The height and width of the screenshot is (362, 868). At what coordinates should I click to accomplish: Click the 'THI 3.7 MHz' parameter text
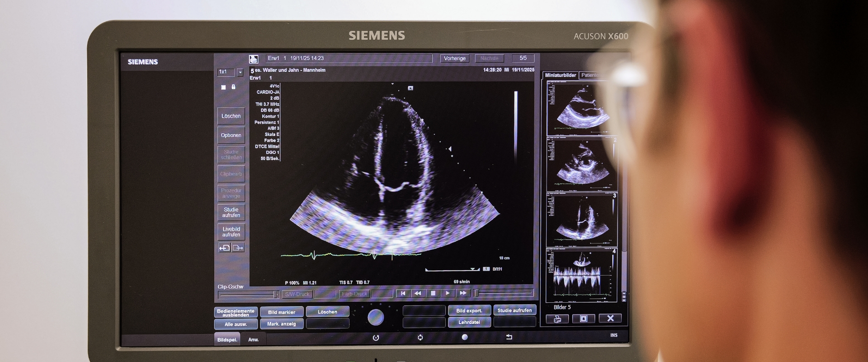tap(267, 104)
